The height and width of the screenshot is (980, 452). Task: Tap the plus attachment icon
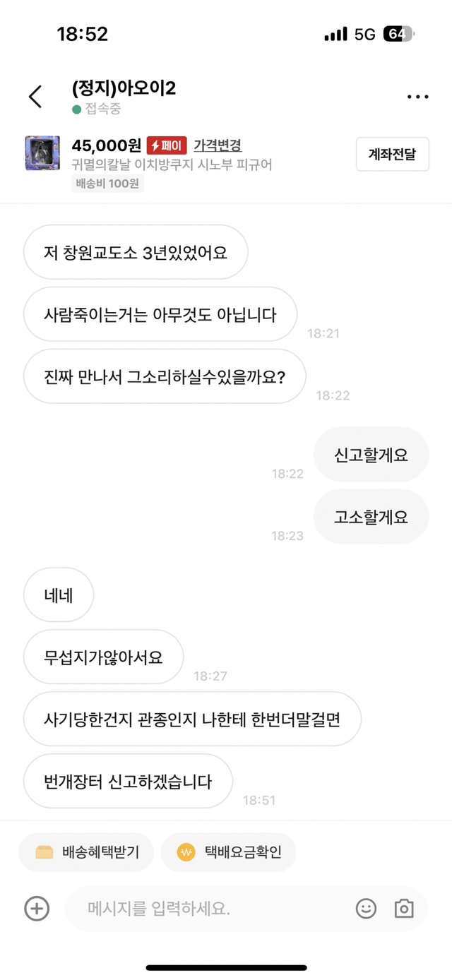pos(37,908)
